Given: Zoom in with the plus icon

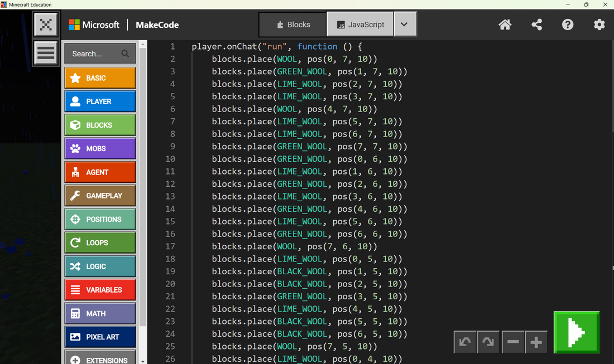Looking at the screenshot, I should tap(536, 342).
